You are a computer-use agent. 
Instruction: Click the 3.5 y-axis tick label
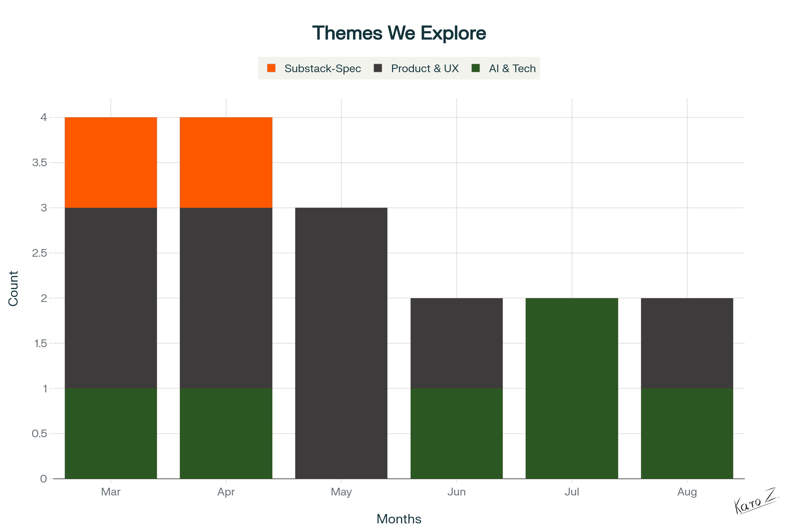[x=40, y=163]
